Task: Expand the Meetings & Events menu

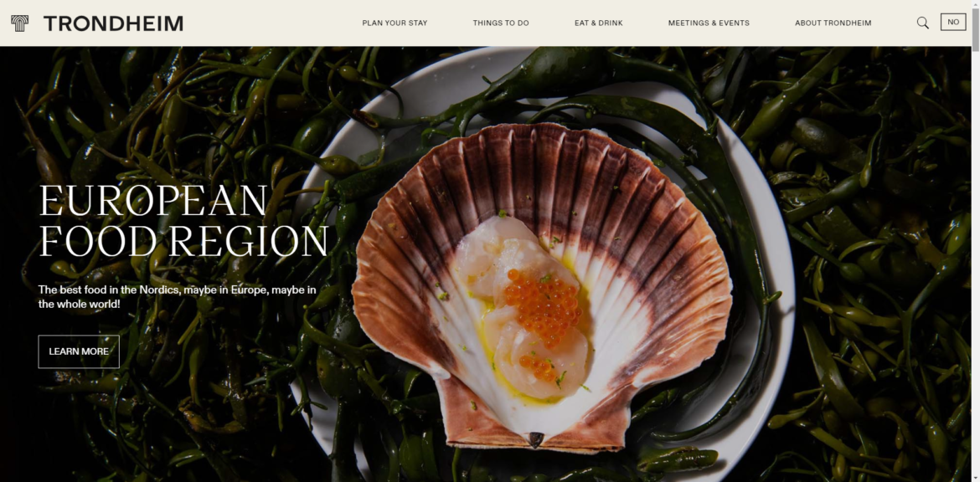Action: [x=709, y=23]
